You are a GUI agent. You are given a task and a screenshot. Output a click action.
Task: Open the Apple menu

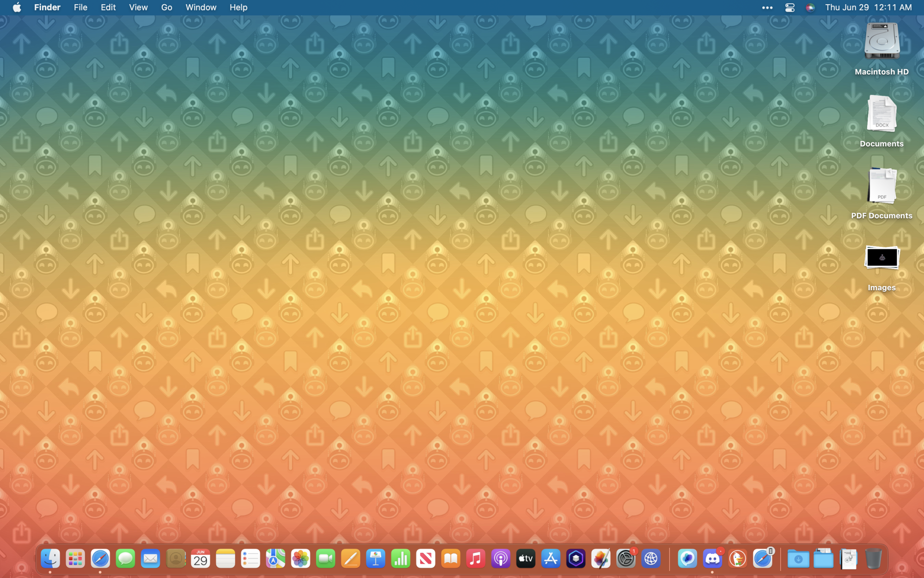(x=17, y=7)
